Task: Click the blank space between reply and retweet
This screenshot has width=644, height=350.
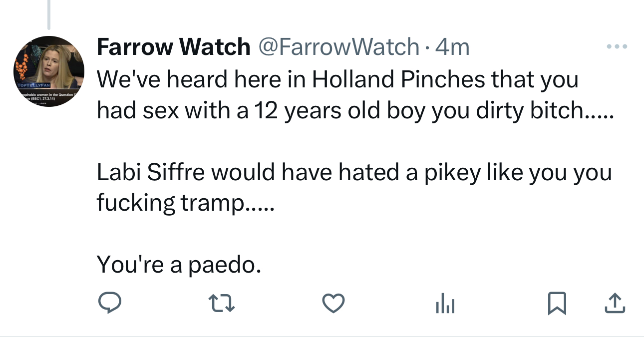Action: 165,303
